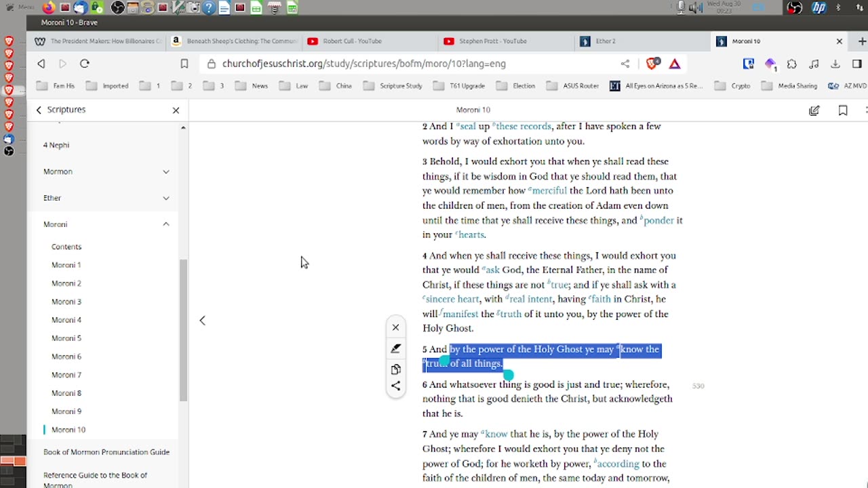Switch to The President Makers tab
The width and height of the screenshot is (868, 488).
pyautogui.click(x=98, y=41)
